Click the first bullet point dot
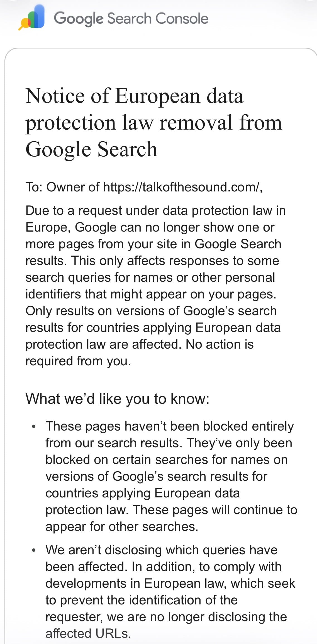Screen dimensions: 317x644 tap(34, 427)
